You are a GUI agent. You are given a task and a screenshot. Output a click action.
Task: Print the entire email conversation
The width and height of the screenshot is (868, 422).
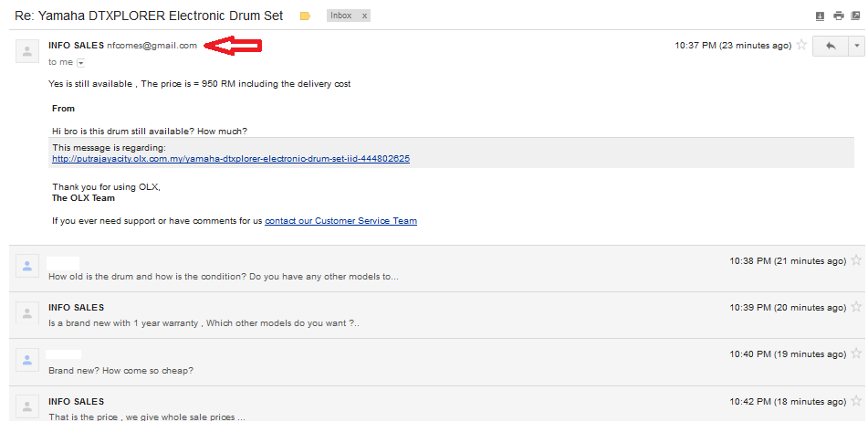point(839,16)
